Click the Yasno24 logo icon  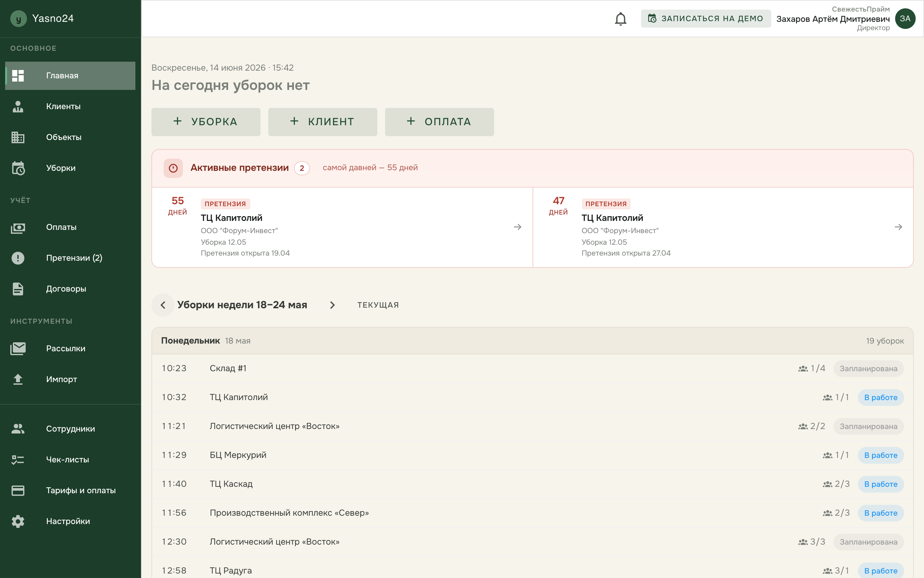pyautogui.click(x=18, y=19)
